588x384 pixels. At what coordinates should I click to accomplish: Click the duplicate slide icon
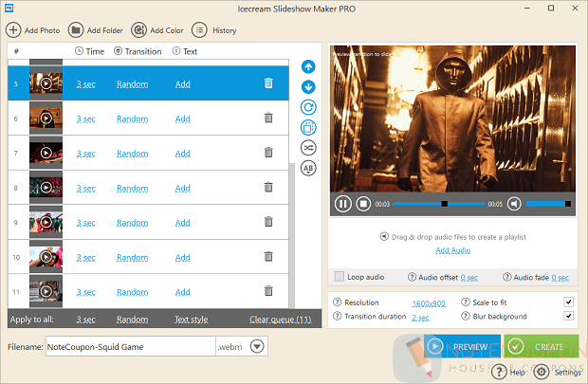coord(308,127)
